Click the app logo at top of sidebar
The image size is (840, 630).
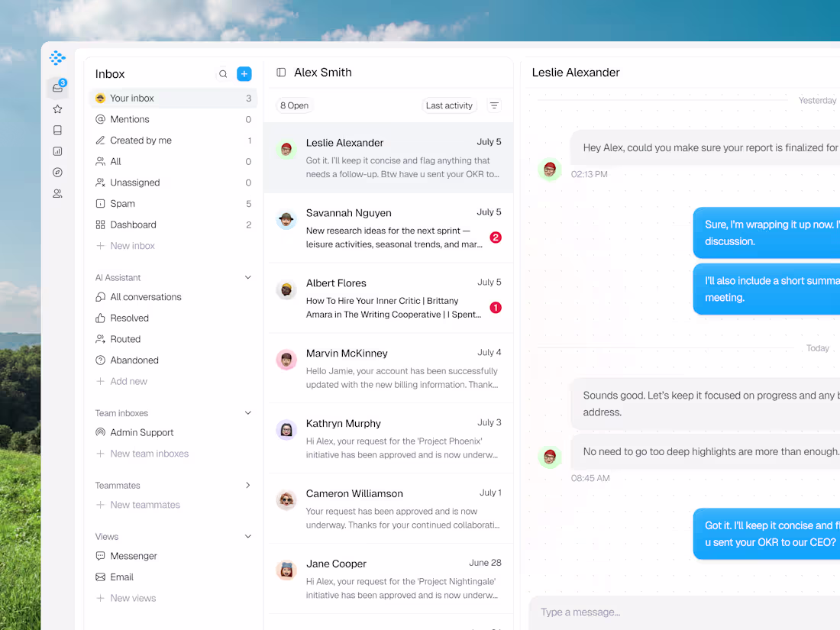(57, 57)
